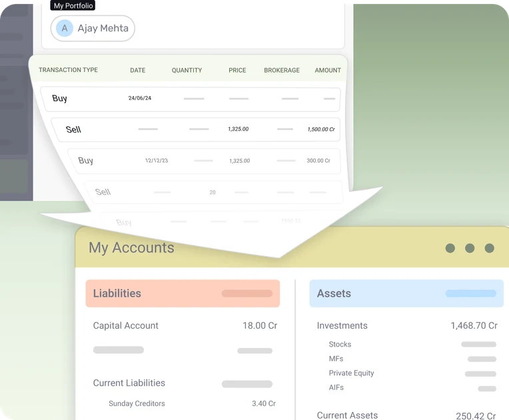The height and width of the screenshot is (420, 509).
Task: Select the AMOUNT column header
Action: coord(328,70)
